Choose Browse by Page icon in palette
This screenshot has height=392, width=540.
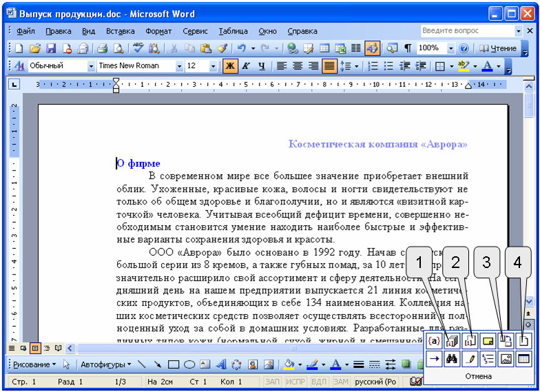[523, 340]
